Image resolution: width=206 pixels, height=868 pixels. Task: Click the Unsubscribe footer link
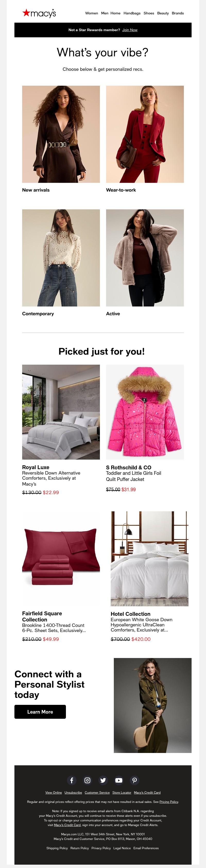pyautogui.click(x=73, y=793)
